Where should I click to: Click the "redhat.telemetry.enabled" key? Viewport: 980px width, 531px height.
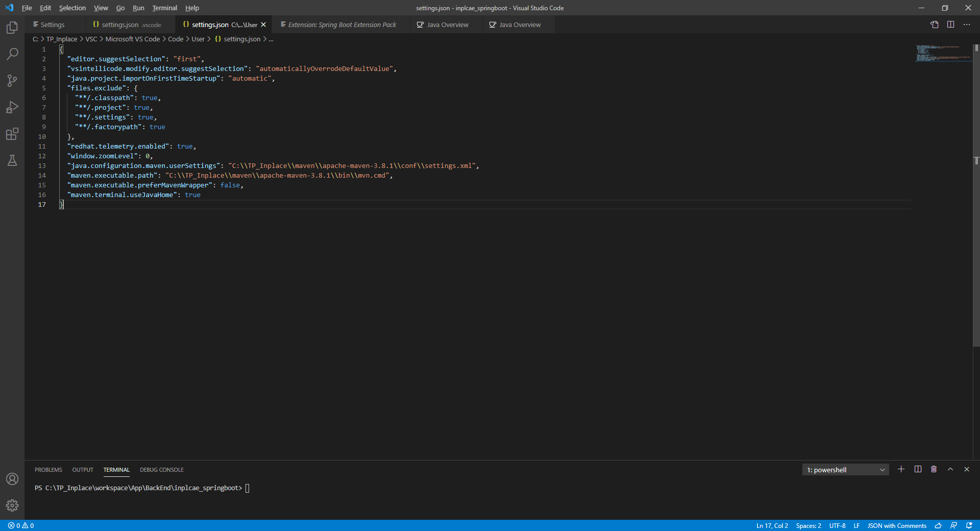click(x=118, y=147)
